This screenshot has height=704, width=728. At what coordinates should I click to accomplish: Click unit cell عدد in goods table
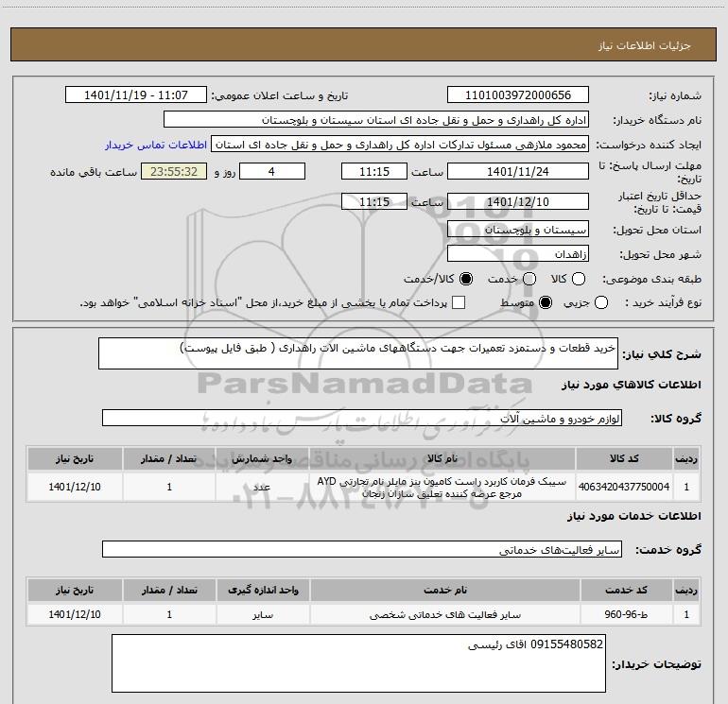[x=262, y=487]
